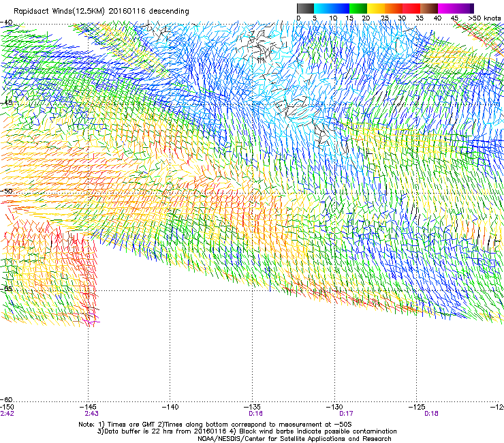This screenshot has width=504, height=443.
Task: Click the brown 35–40 knots color segment
Action: pyautogui.click(x=429, y=8)
